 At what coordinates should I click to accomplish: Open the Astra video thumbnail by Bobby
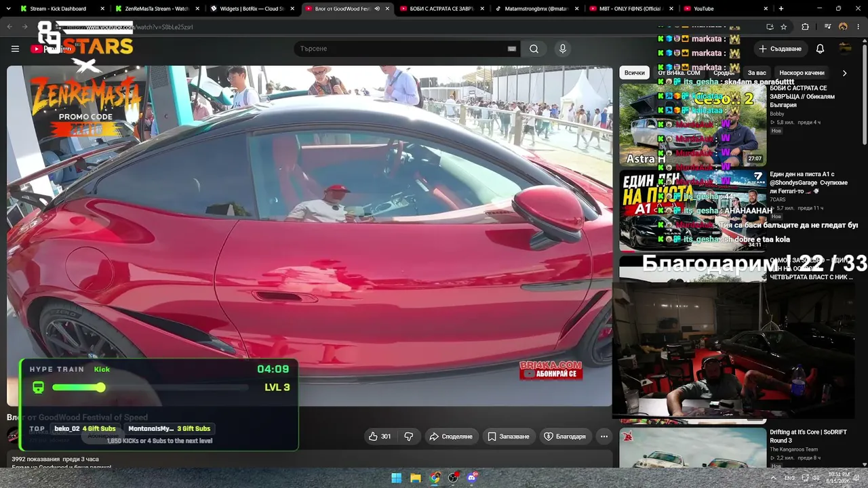[x=692, y=125]
